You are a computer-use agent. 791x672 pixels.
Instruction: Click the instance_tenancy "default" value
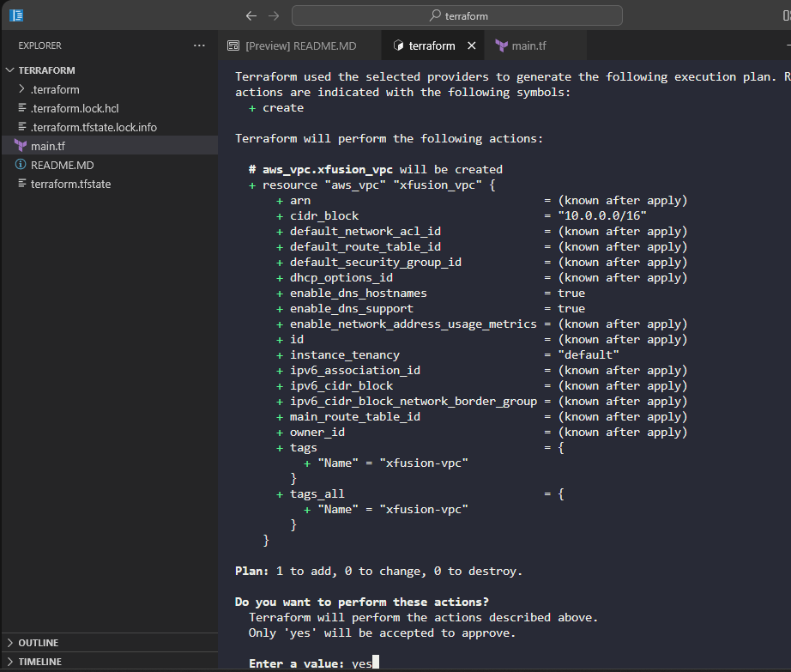pyautogui.click(x=589, y=354)
